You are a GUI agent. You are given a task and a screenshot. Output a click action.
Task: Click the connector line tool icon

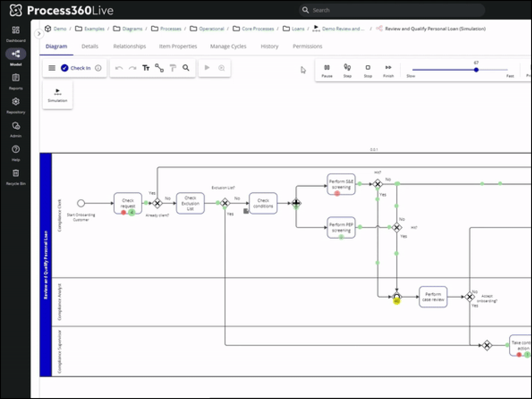coord(159,68)
